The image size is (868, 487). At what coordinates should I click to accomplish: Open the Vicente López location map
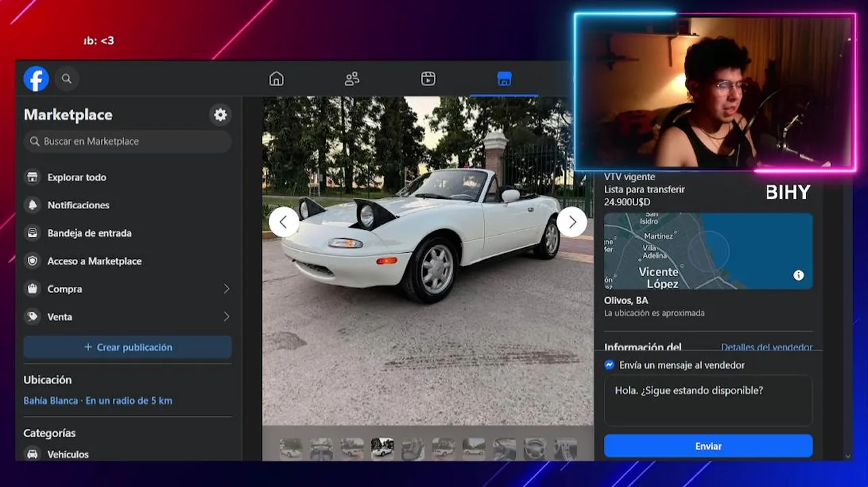click(708, 252)
